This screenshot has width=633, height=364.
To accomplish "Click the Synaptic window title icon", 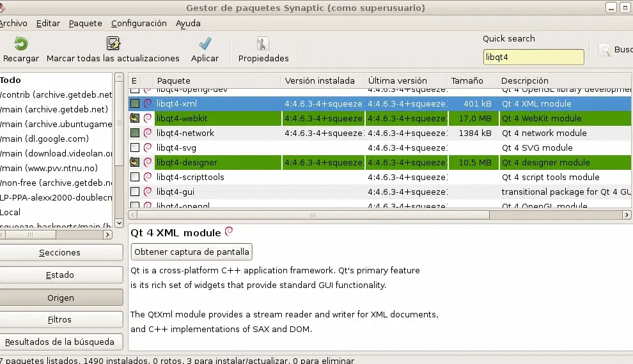I will [2, 8].
